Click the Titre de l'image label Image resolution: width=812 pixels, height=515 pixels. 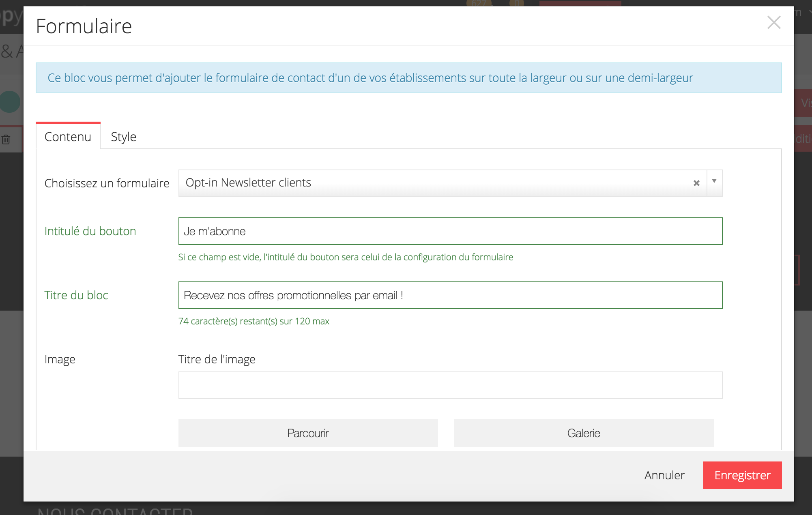[217, 359]
